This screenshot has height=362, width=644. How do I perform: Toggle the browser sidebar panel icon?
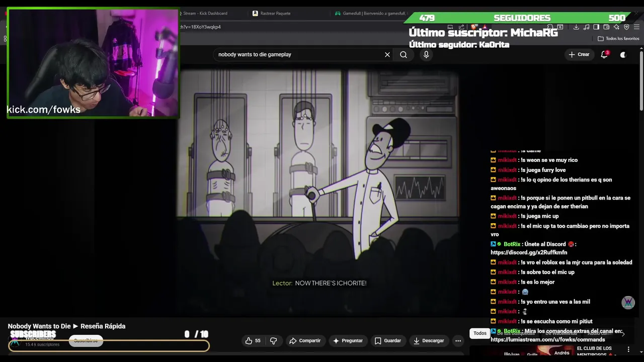[596, 27]
